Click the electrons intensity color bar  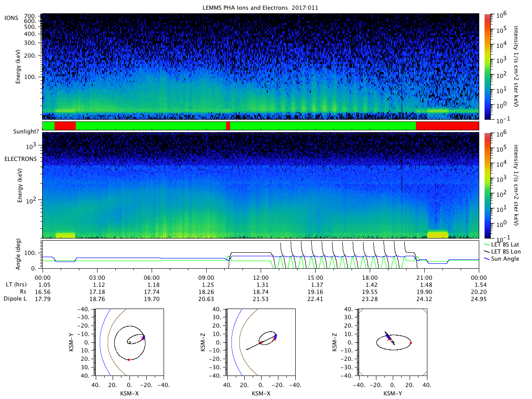487,185
